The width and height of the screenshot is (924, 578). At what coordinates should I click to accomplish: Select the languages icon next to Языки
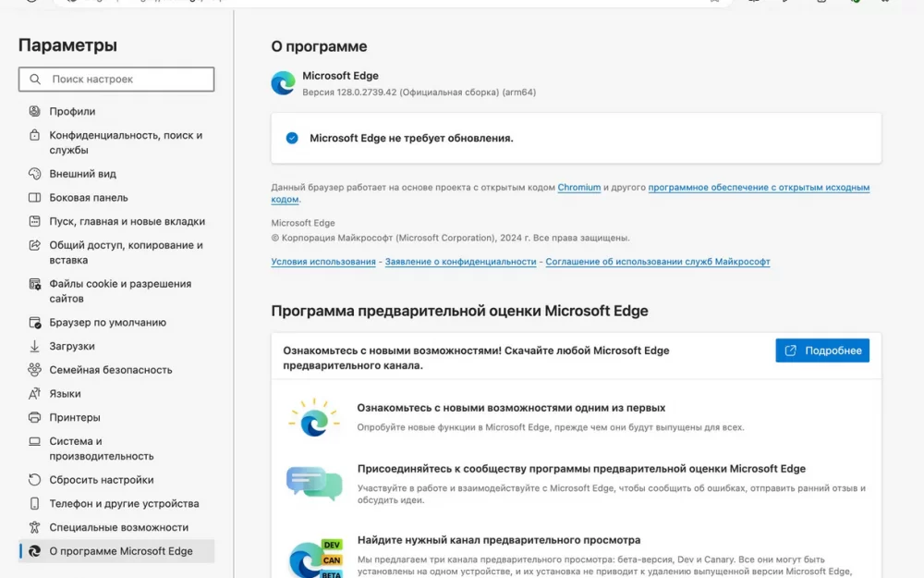pos(35,393)
